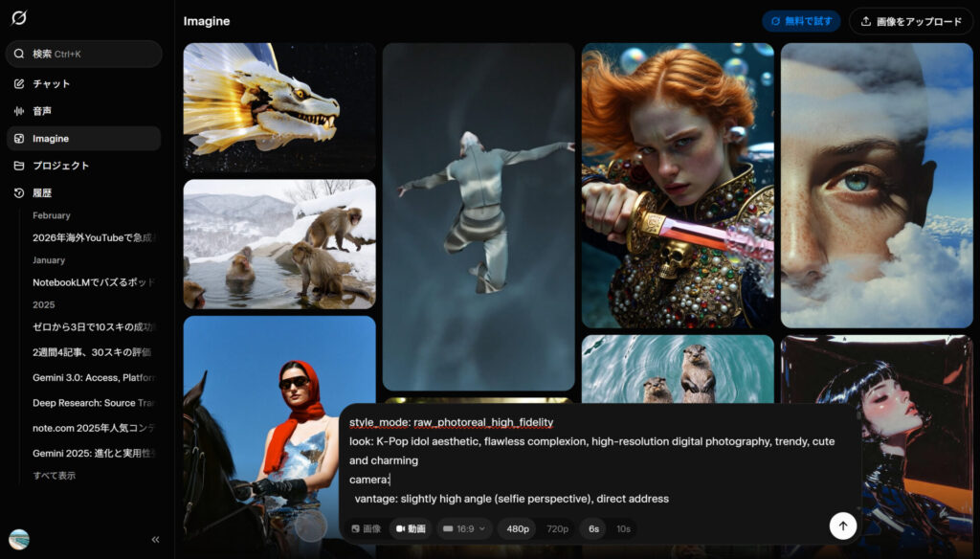
Task: Select the 10s video duration
Action: coord(623,528)
